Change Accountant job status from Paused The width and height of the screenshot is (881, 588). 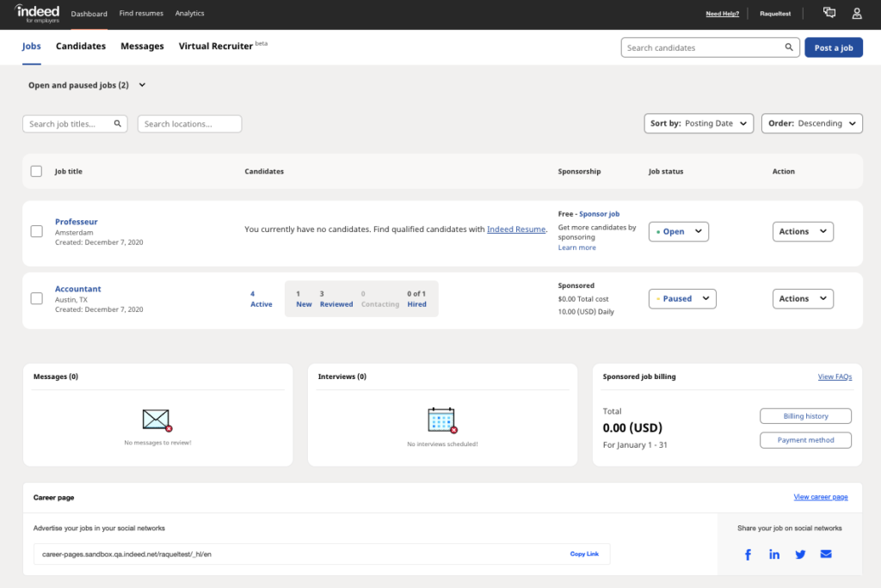pos(682,299)
